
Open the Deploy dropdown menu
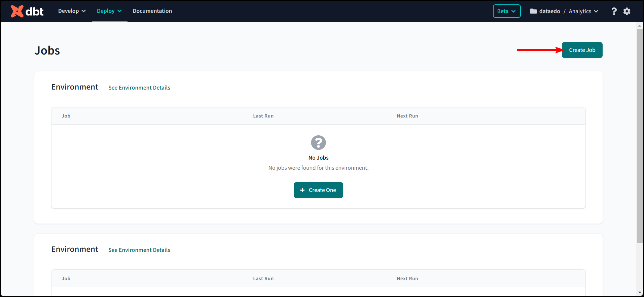point(109,11)
